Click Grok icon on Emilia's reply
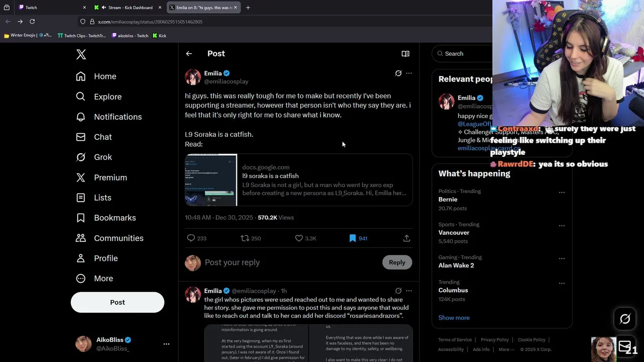 tap(398, 291)
